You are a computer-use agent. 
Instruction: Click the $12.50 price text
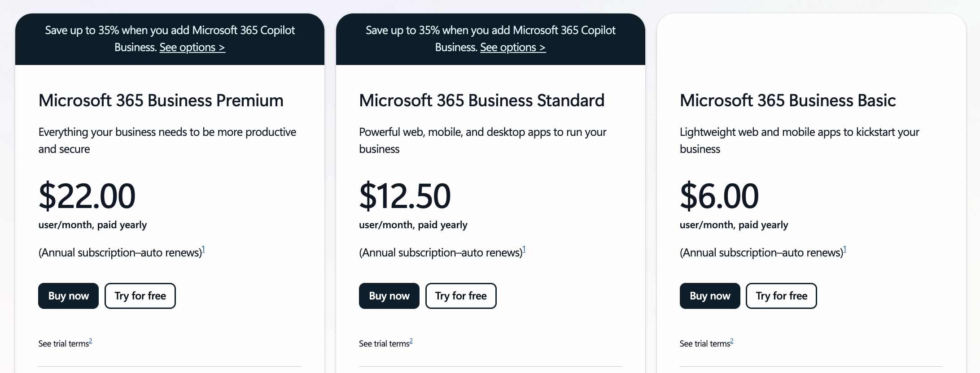pyautogui.click(x=405, y=196)
